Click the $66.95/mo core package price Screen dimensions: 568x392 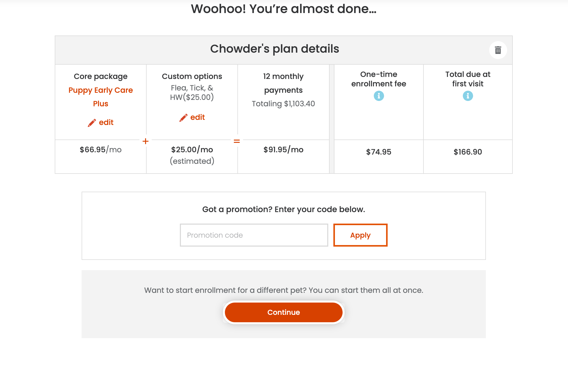pos(101,149)
